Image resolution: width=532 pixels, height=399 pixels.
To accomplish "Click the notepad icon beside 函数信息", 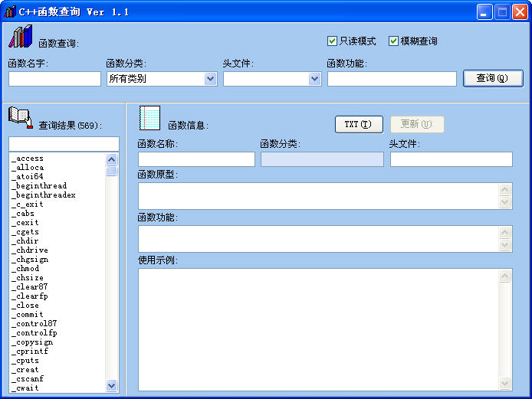I will click(149, 118).
